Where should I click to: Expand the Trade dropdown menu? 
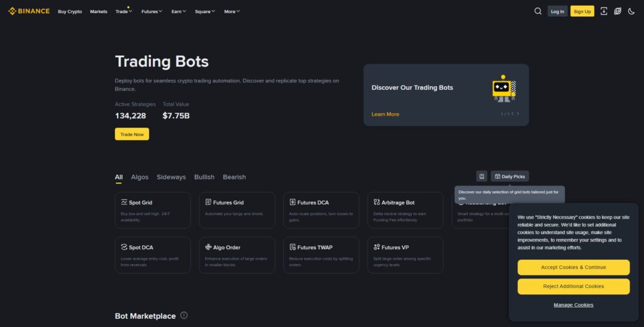(x=124, y=11)
